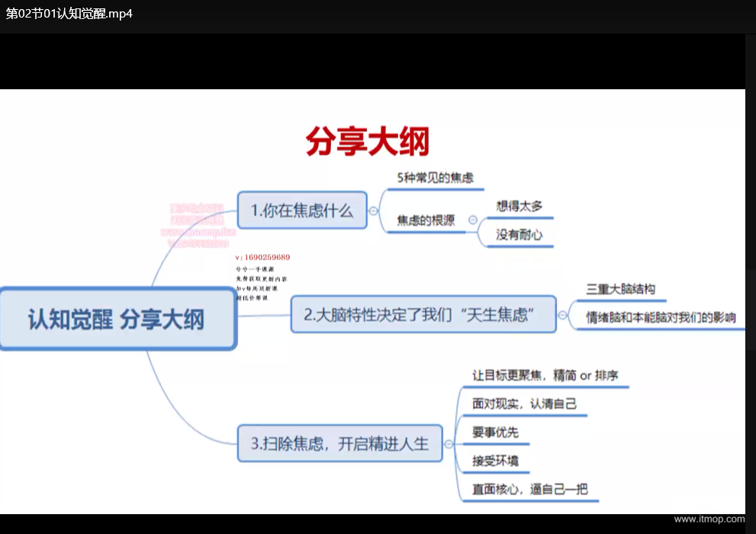Select the '接受环境' subtopic
This screenshot has width=756, height=534.
click(x=495, y=461)
